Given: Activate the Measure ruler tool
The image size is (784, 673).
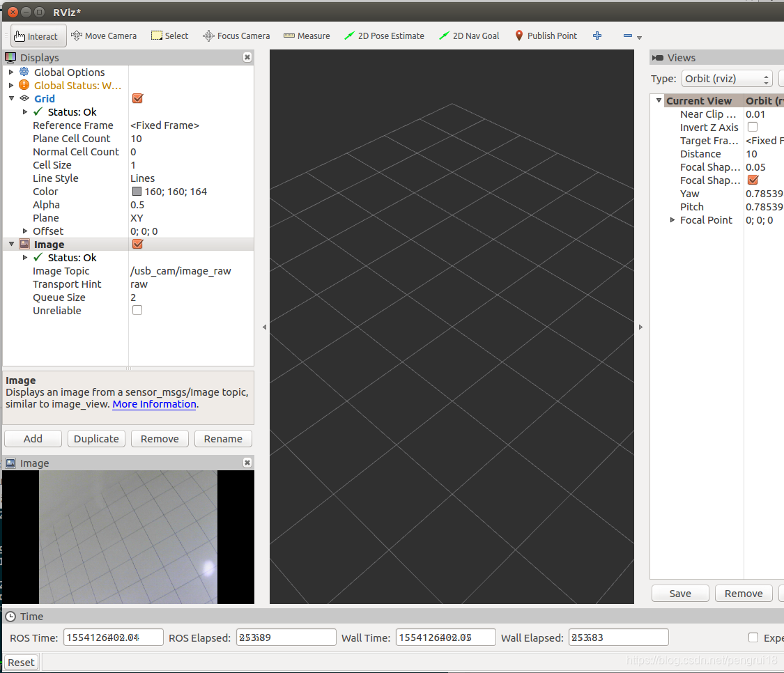Looking at the screenshot, I should pyautogui.click(x=307, y=36).
